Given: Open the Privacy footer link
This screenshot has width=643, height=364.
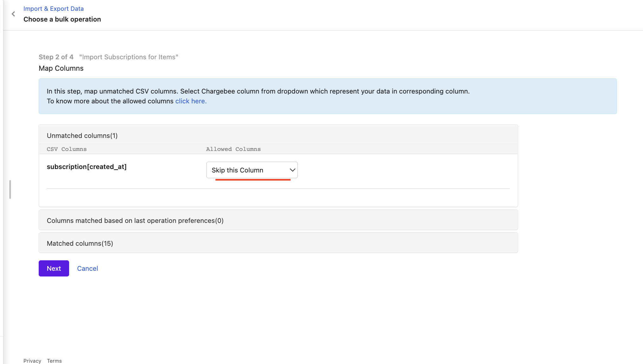Looking at the screenshot, I should (x=32, y=361).
